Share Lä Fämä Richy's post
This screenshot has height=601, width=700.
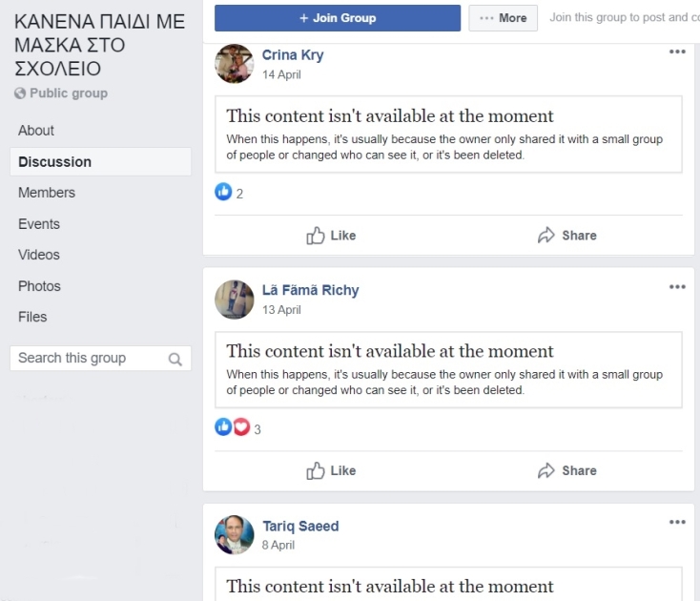[567, 470]
